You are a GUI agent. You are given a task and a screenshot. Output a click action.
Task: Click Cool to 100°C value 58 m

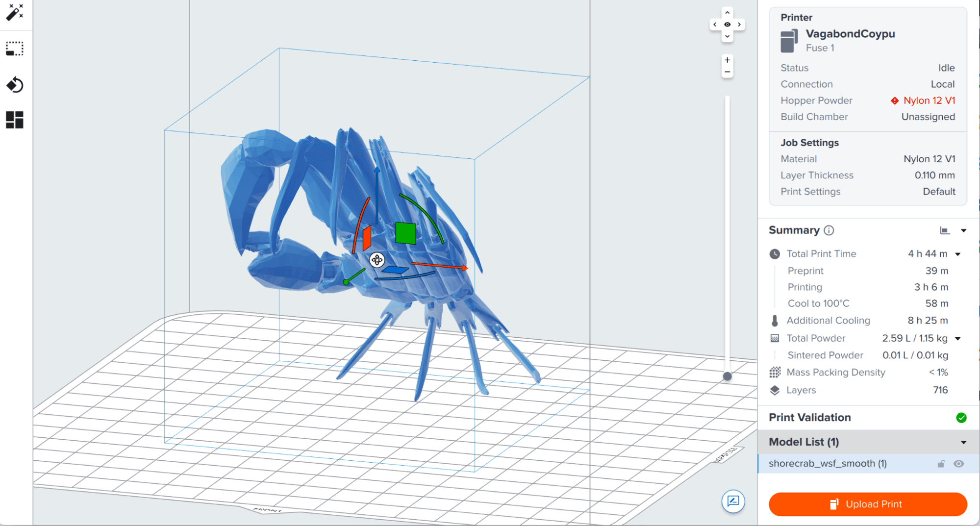(x=936, y=303)
